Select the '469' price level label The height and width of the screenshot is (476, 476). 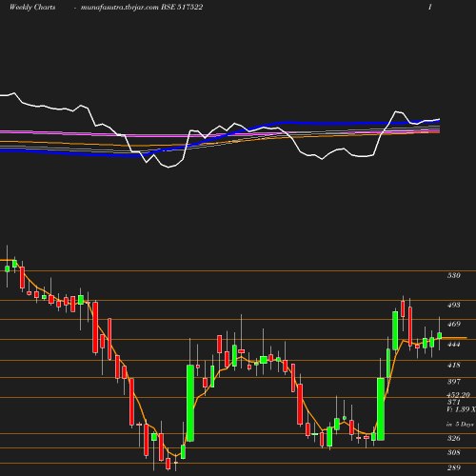tap(454, 325)
